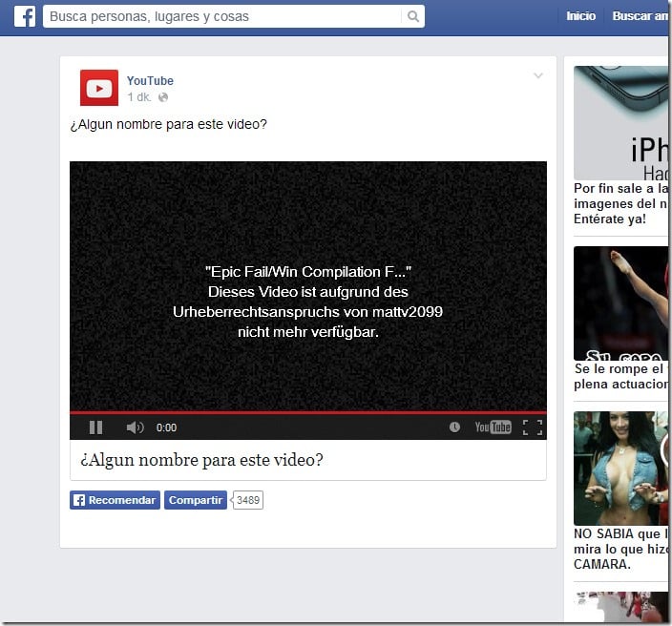Click the Recomendar button

[115, 500]
